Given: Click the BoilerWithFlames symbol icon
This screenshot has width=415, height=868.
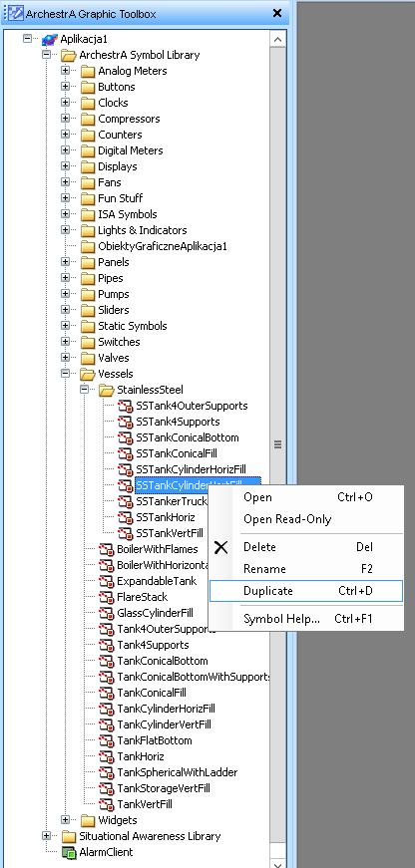Looking at the screenshot, I should click(107, 549).
